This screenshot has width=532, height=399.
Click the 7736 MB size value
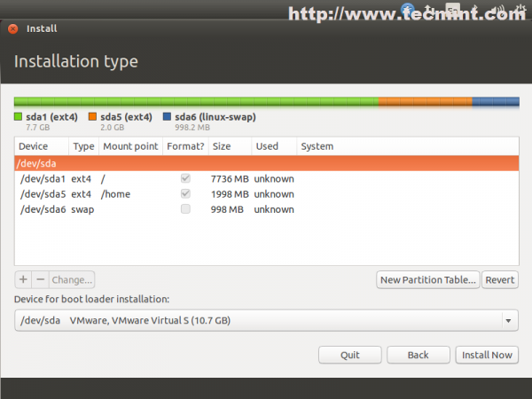coord(230,179)
